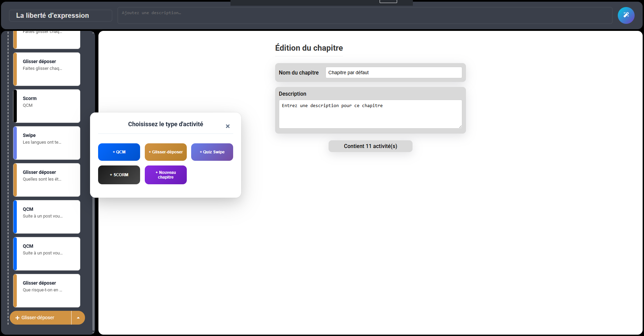Image resolution: width=644 pixels, height=336 pixels.
Task: Click the chapter name input field
Action: 393,73
